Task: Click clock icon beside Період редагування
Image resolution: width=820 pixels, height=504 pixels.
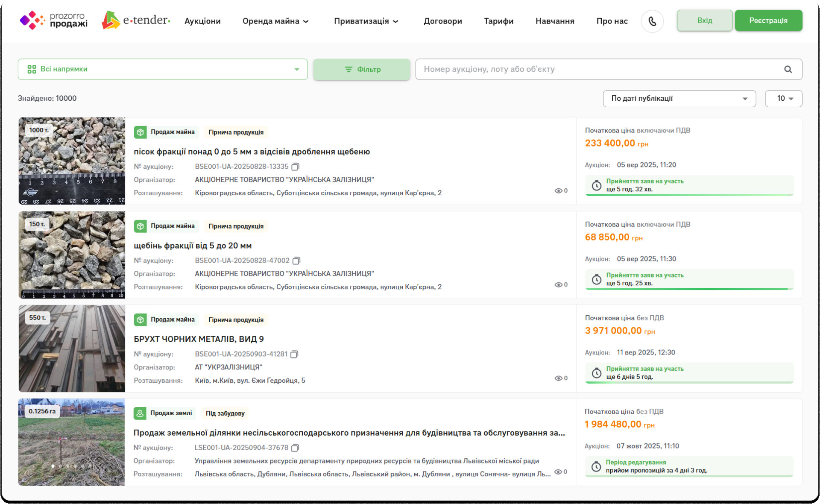Action: click(596, 466)
